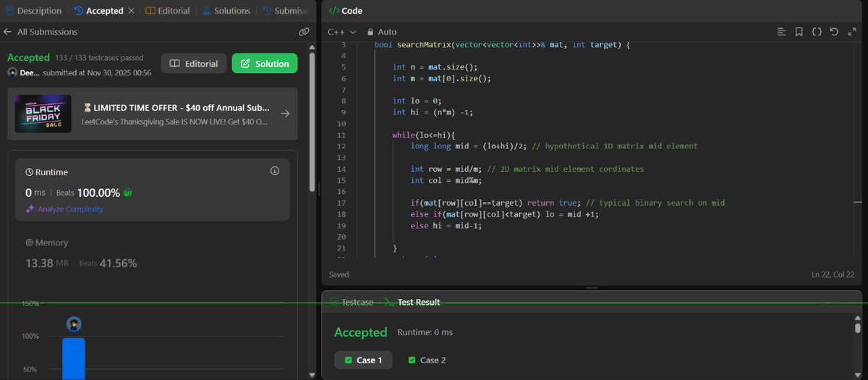Close the Accepted tab

coord(131,11)
